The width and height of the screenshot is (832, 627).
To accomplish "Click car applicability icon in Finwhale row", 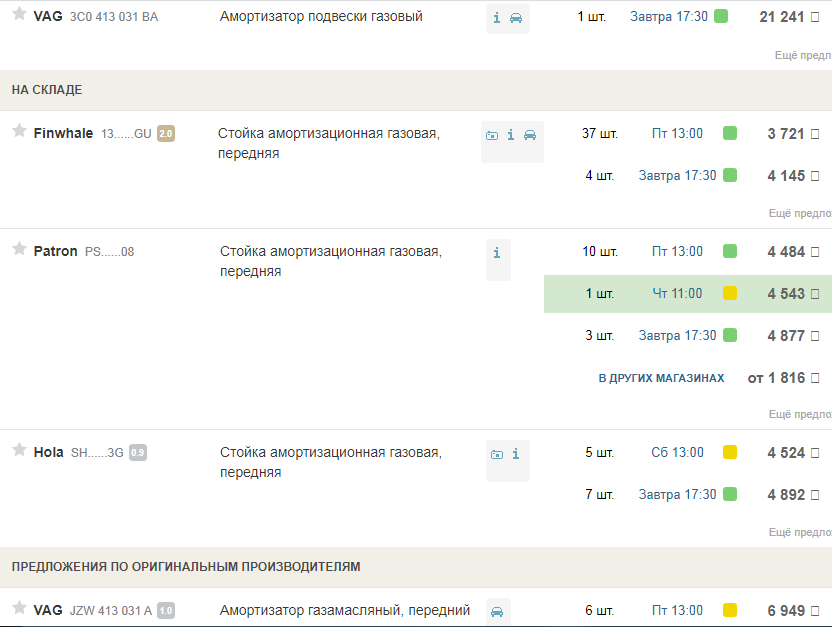I will point(530,135).
